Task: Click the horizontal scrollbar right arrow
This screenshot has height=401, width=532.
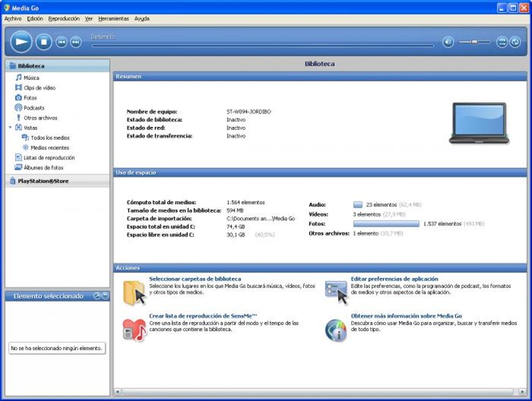Action: tap(523, 392)
